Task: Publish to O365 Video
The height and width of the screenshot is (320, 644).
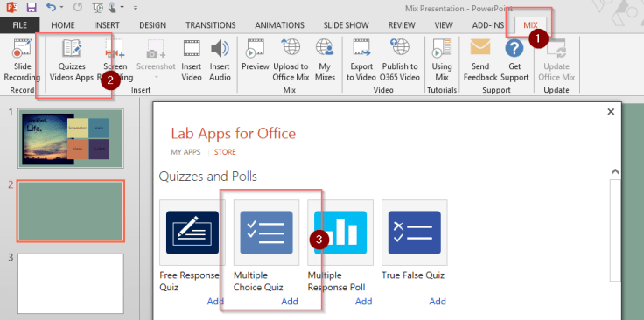Action: click(400, 60)
